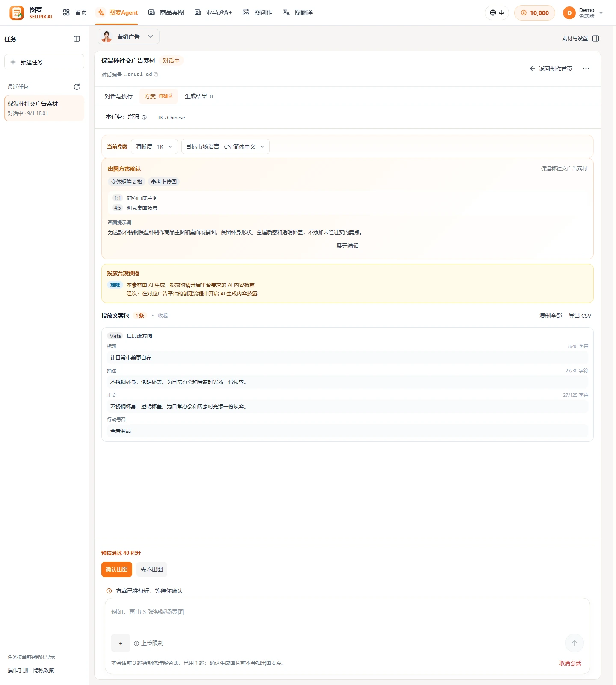Switch to the 生成结果 tab
The height and width of the screenshot is (685, 616).
[x=199, y=97]
